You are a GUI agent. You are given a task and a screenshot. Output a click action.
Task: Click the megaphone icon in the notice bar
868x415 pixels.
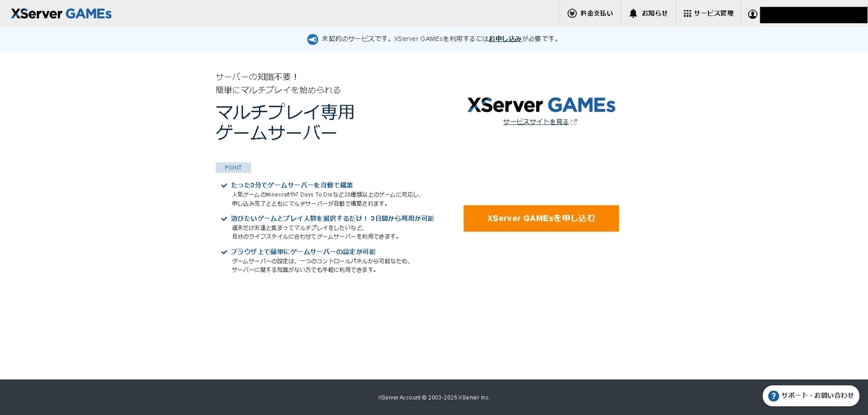[x=312, y=39]
